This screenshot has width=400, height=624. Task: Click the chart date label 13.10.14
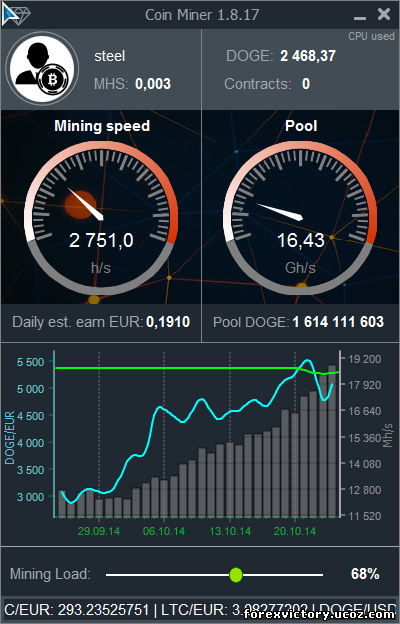pyautogui.click(x=230, y=531)
